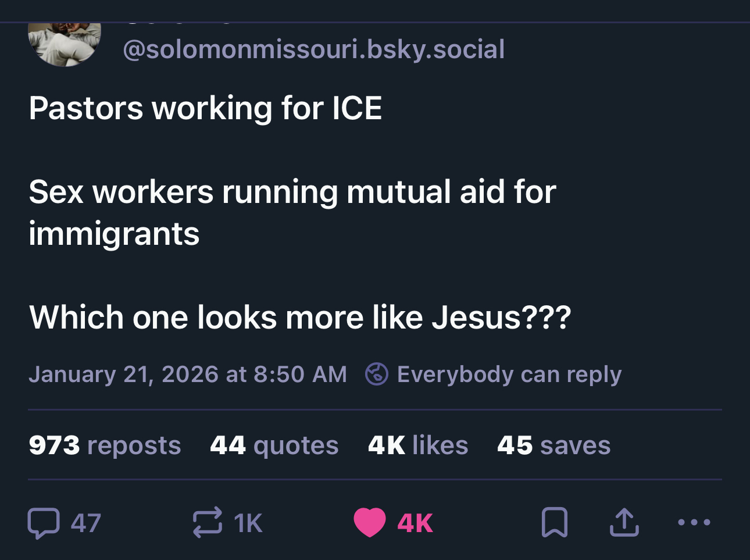This screenshot has height=560, width=750.
Task: Click the 47 reply count number
Action: click(x=86, y=523)
